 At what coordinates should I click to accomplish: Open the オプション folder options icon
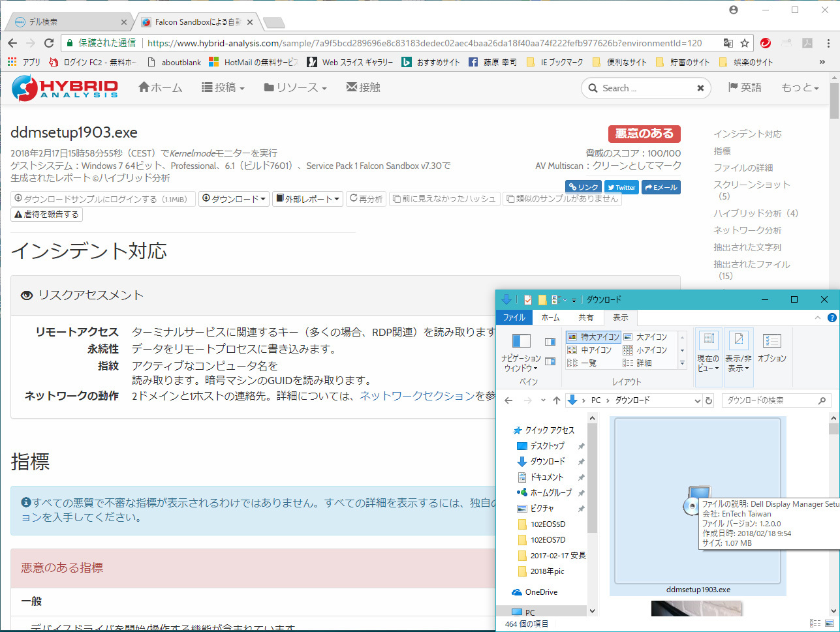pyautogui.click(x=771, y=348)
